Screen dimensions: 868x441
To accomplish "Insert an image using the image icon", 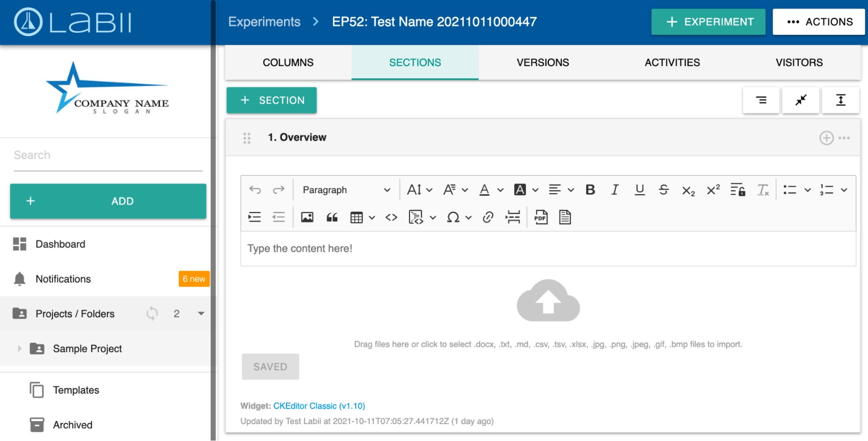I will point(307,217).
